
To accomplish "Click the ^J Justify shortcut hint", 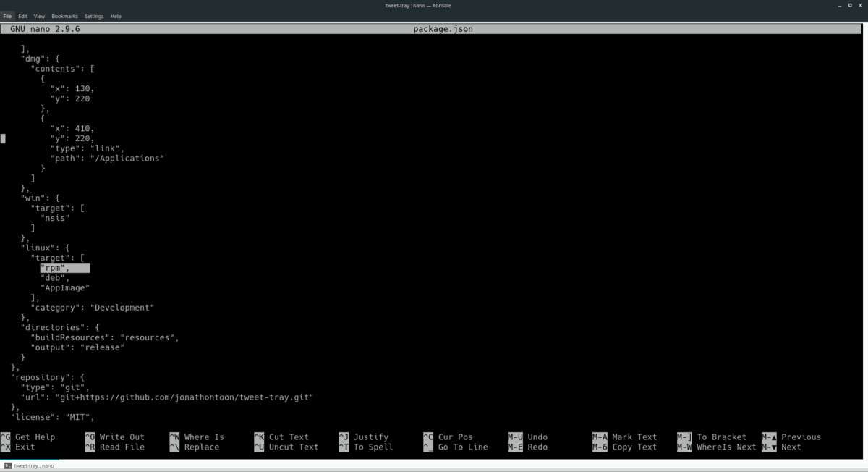I will (x=364, y=437).
